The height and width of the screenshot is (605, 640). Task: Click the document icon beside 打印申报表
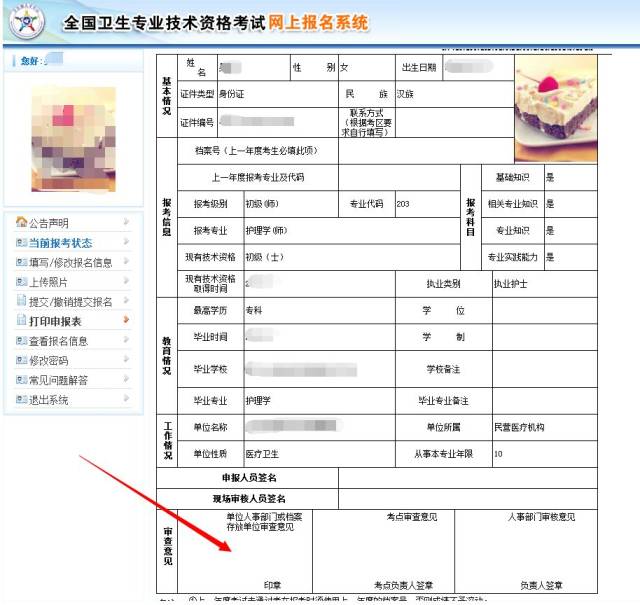click(x=21, y=320)
